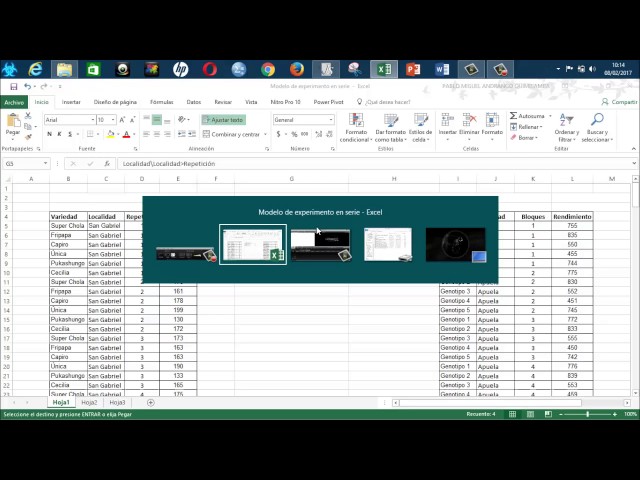The height and width of the screenshot is (480, 640).
Task: Switch to Normal view in status bar
Action: [513, 414]
